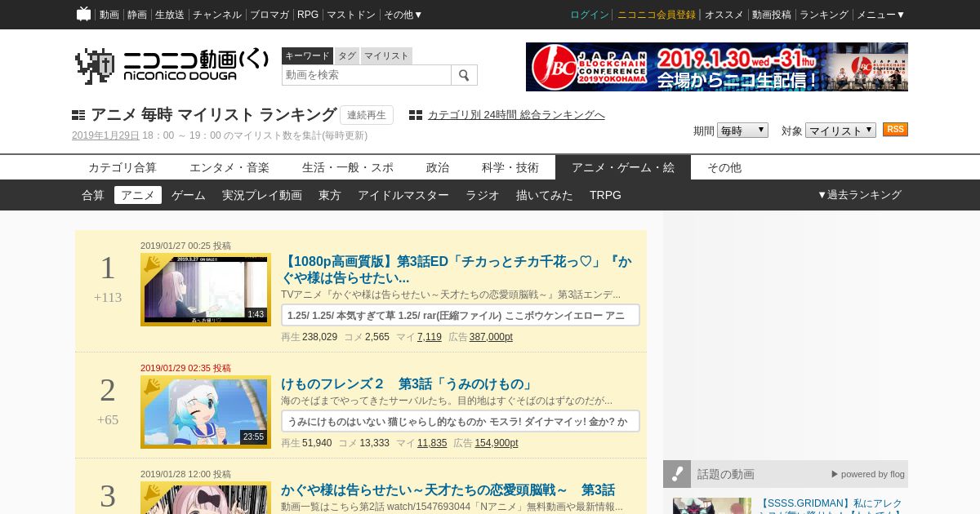Click the 2019年1月29日 date link
980x514 pixels.
point(105,135)
